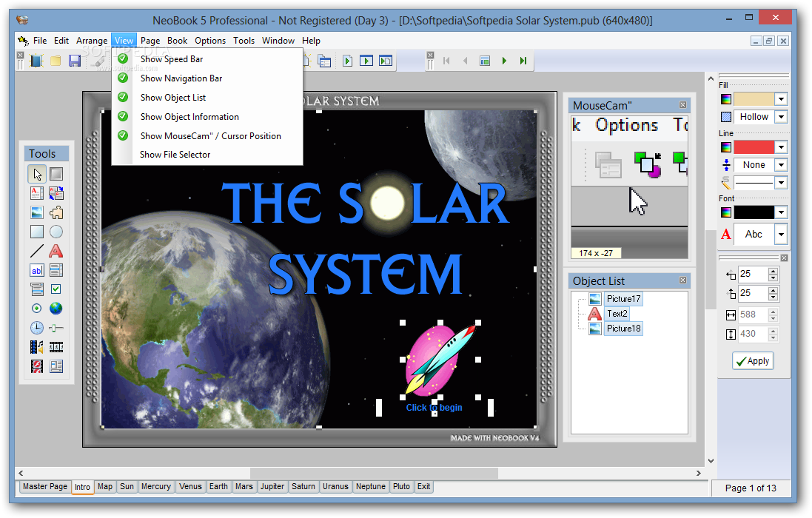Select the ellipse shape tool
The height and width of the screenshot is (518, 812).
tap(56, 232)
